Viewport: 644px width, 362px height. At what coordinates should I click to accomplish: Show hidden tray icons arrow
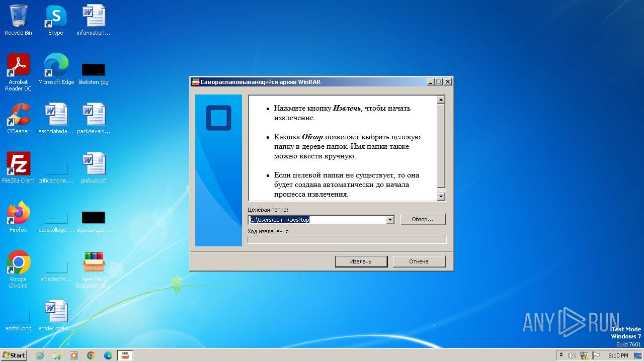[x=561, y=355]
